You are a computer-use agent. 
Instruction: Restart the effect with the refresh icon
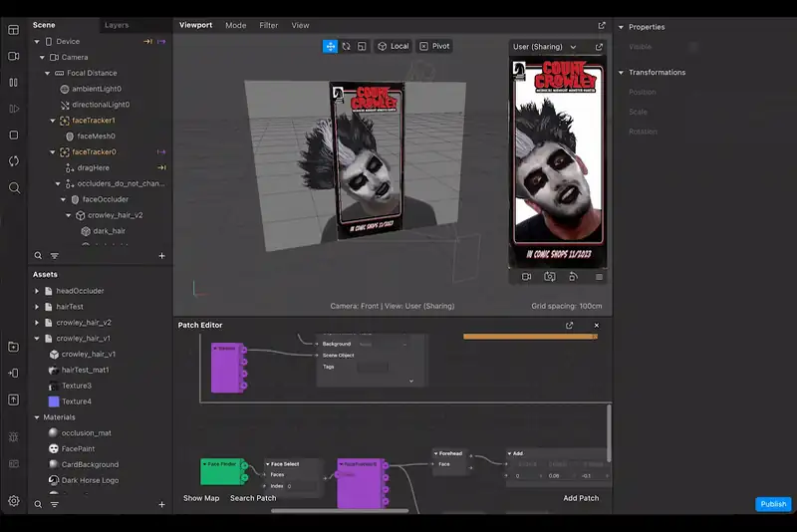(x=14, y=161)
